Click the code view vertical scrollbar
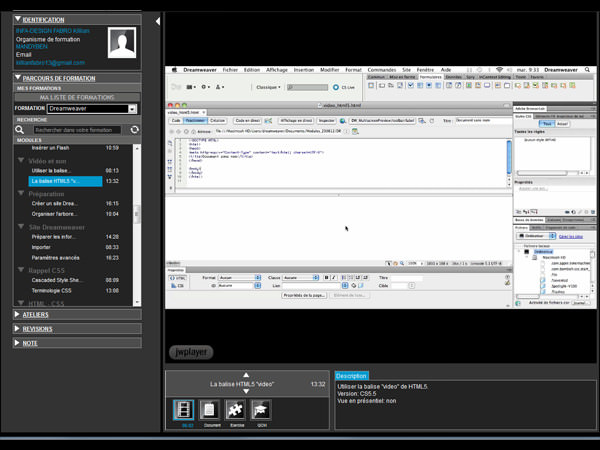Viewport: 600px width, 450px height. [x=509, y=157]
